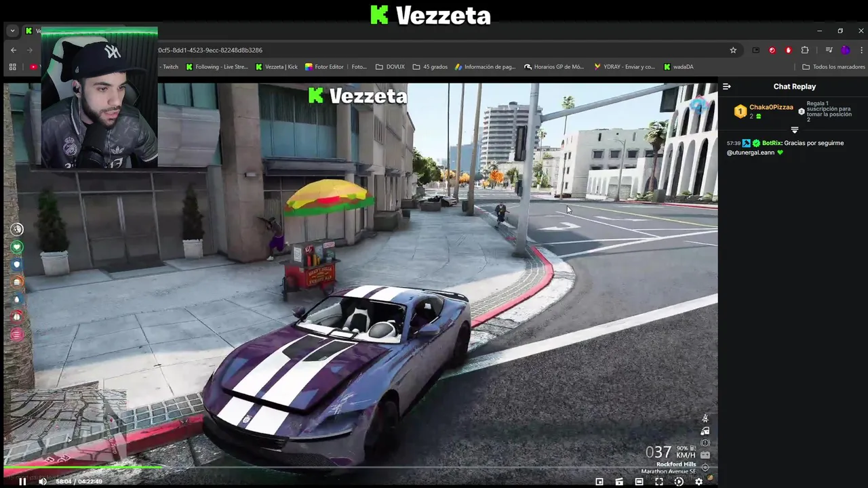This screenshot has height=488, width=868.
Task: Click the @utunergal.eann mention
Action: click(x=751, y=152)
